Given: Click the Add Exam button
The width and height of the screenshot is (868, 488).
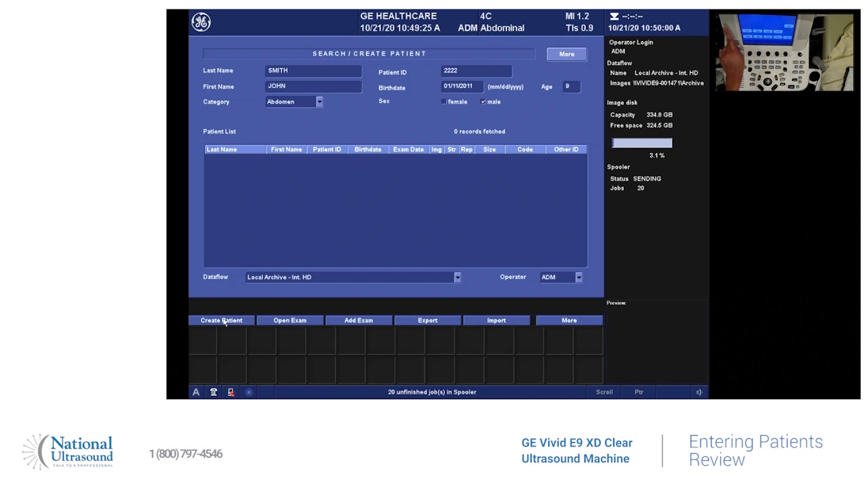Looking at the screenshot, I should point(359,321).
